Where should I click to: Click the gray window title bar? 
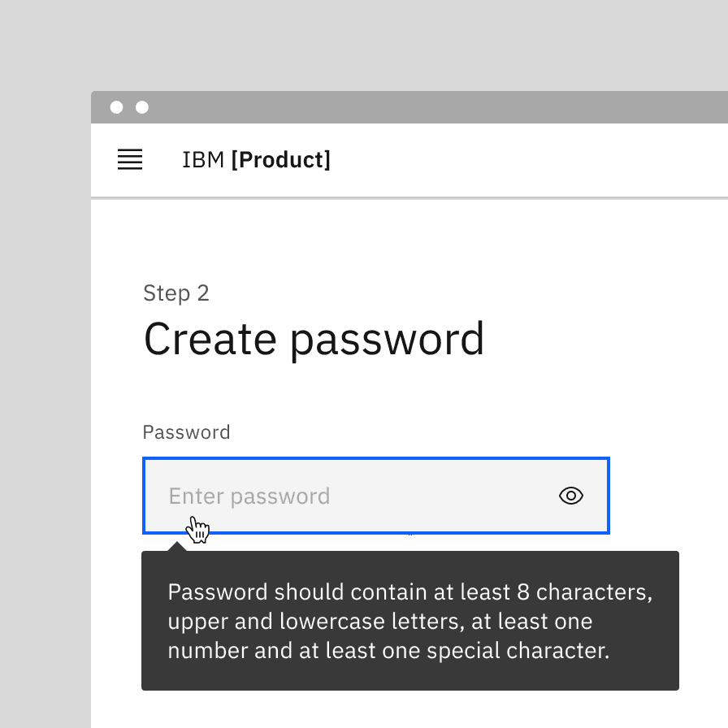tap(406, 106)
